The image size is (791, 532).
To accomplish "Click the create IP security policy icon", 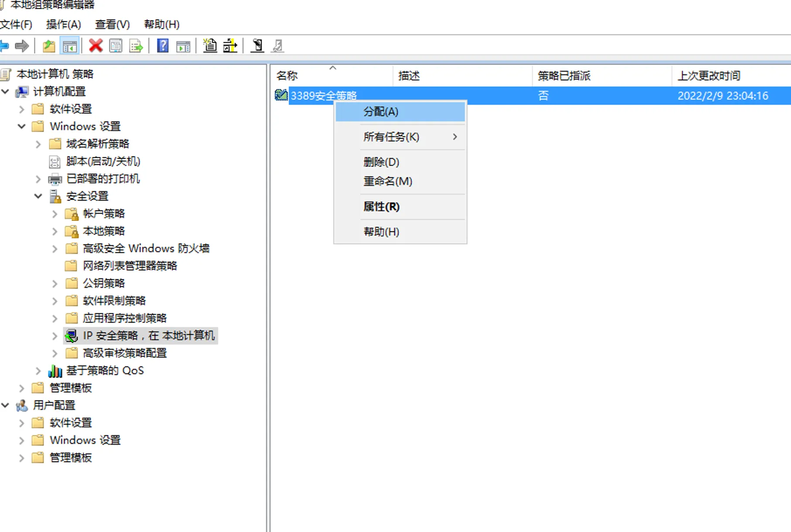I will pos(210,46).
